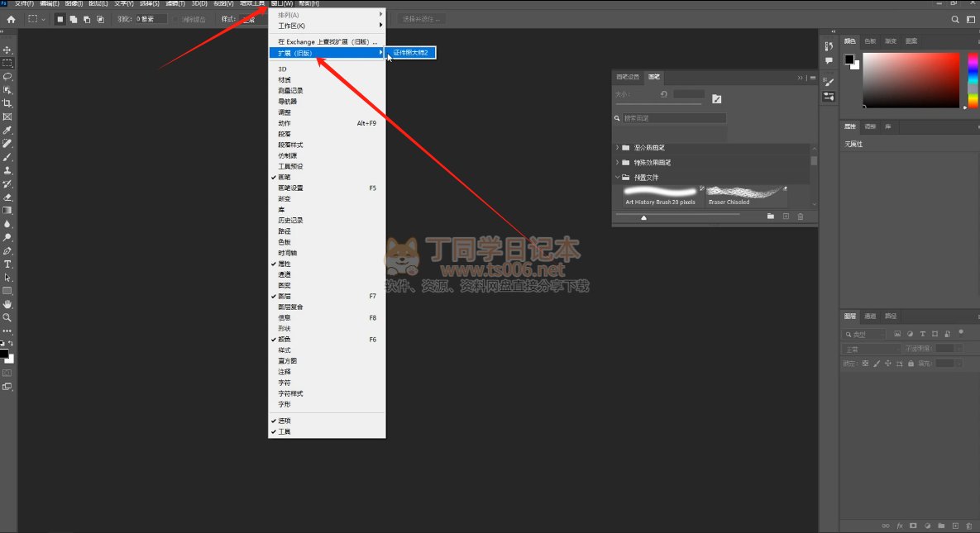Click the delete brush trash icon
The height and width of the screenshot is (533, 980).
(801, 217)
